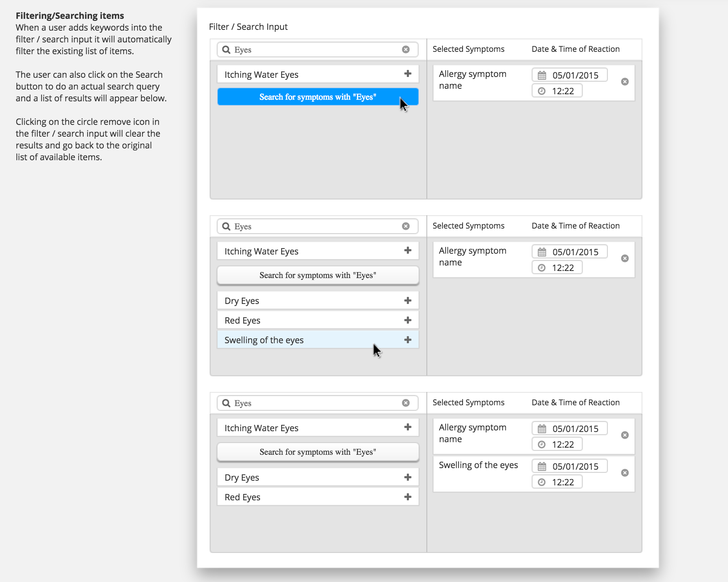Add "Red Eyes" in the second panel
The image size is (728, 582).
click(408, 320)
